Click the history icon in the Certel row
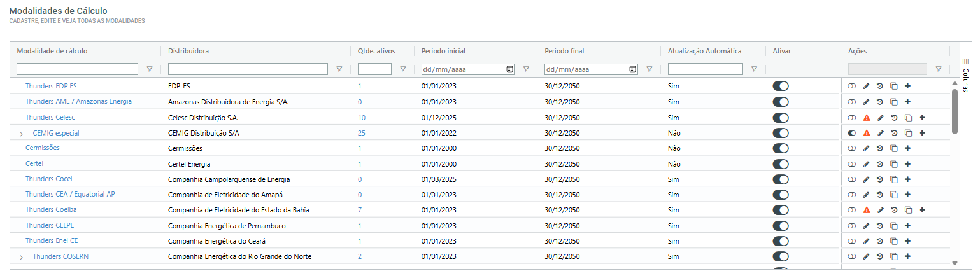 pyautogui.click(x=879, y=164)
